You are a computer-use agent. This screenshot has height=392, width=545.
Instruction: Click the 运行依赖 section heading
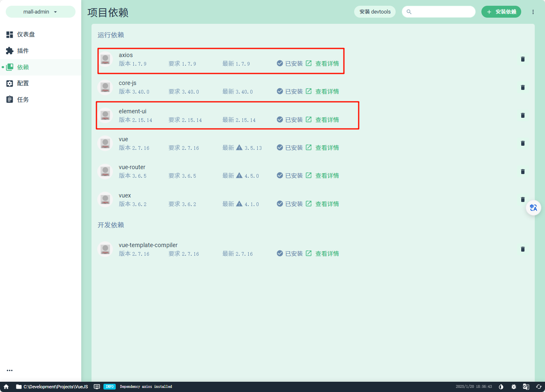click(111, 35)
